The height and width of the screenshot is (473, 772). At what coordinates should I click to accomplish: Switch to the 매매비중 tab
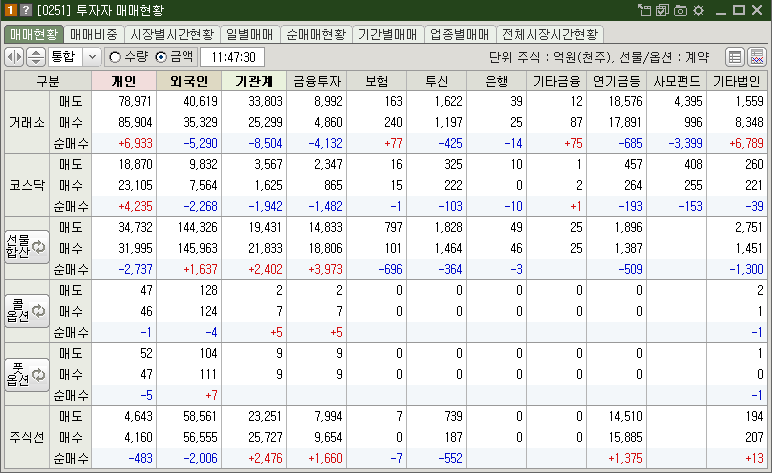[x=94, y=34]
